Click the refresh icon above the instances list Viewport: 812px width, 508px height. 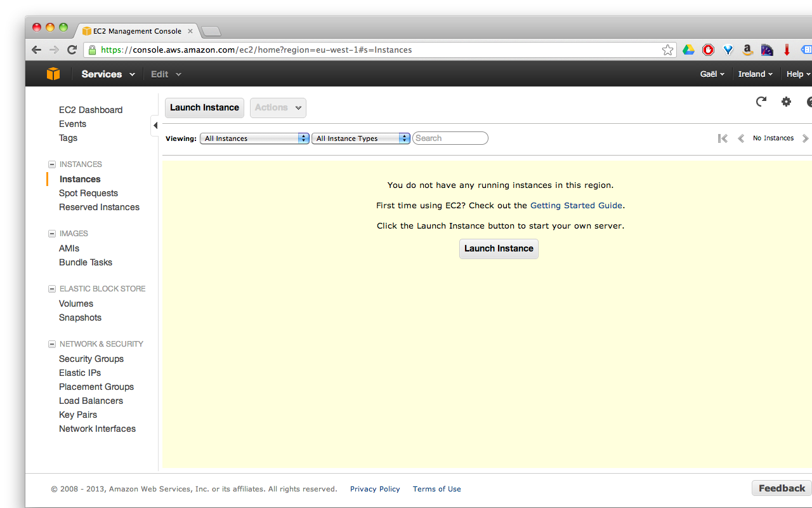click(761, 101)
